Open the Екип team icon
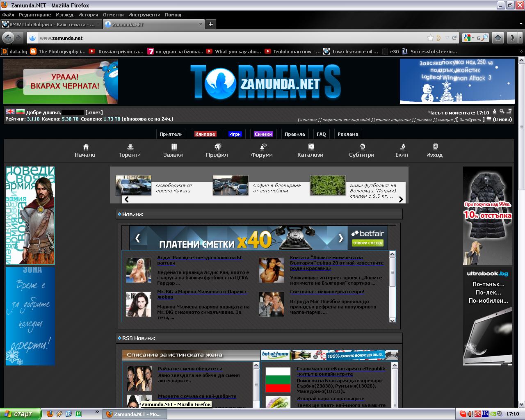Image resolution: width=525 pixels, height=420 pixels. 403,147
